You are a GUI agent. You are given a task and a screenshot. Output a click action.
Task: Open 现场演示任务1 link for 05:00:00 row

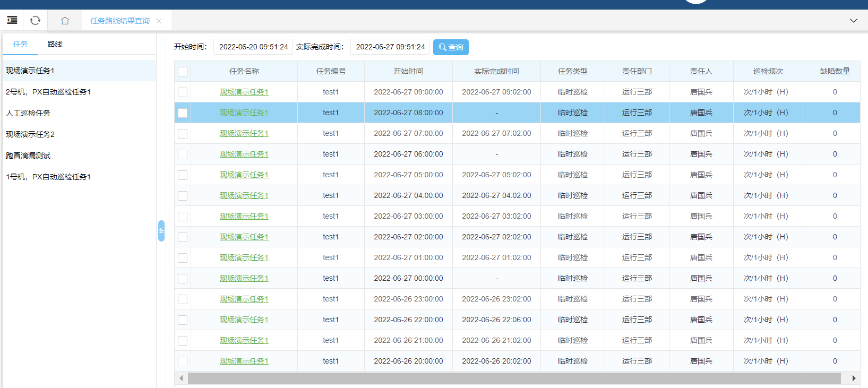244,175
